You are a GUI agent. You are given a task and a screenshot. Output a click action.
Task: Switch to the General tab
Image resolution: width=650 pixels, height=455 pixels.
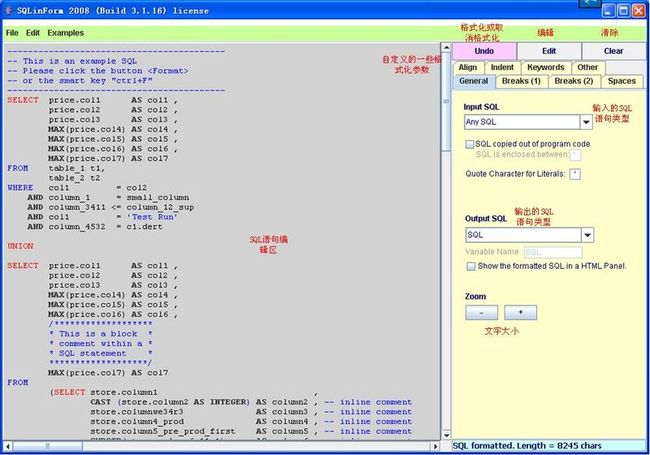473,81
